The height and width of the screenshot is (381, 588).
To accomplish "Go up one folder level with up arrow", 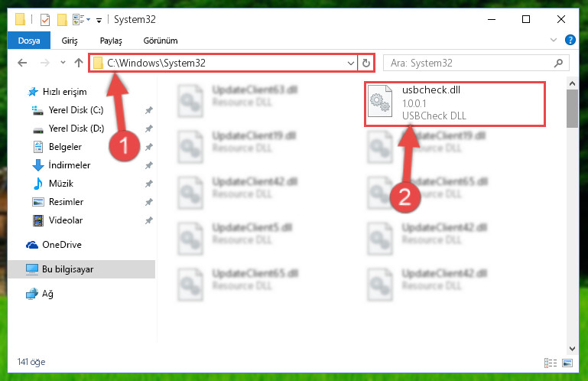I will click(79, 63).
